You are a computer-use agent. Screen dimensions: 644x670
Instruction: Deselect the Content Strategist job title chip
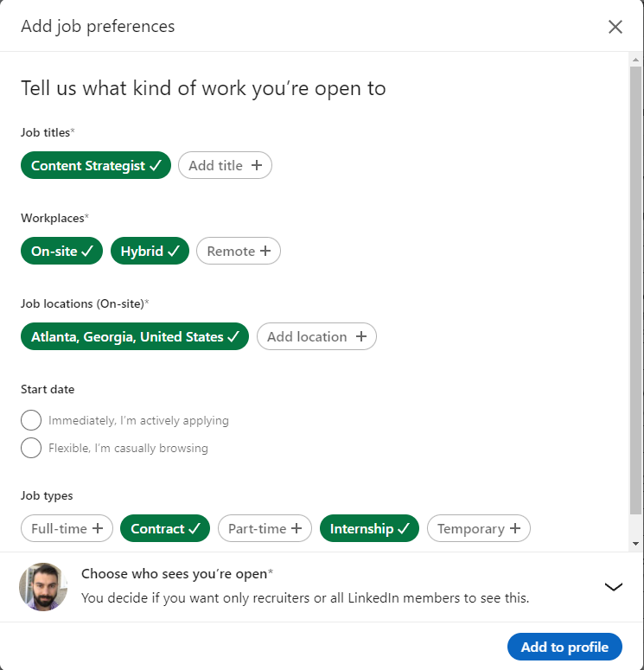click(x=96, y=165)
